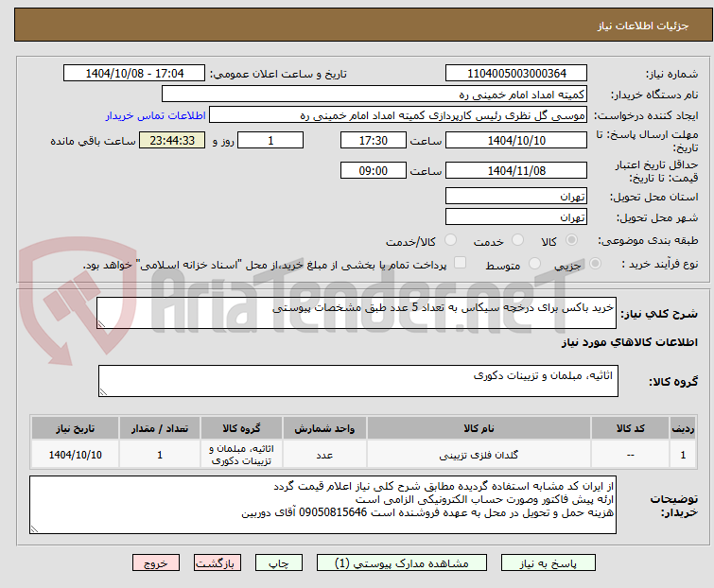714x588 pixels.
Task: Click the validity time field 09:00
Action: pyautogui.click(x=373, y=171)
